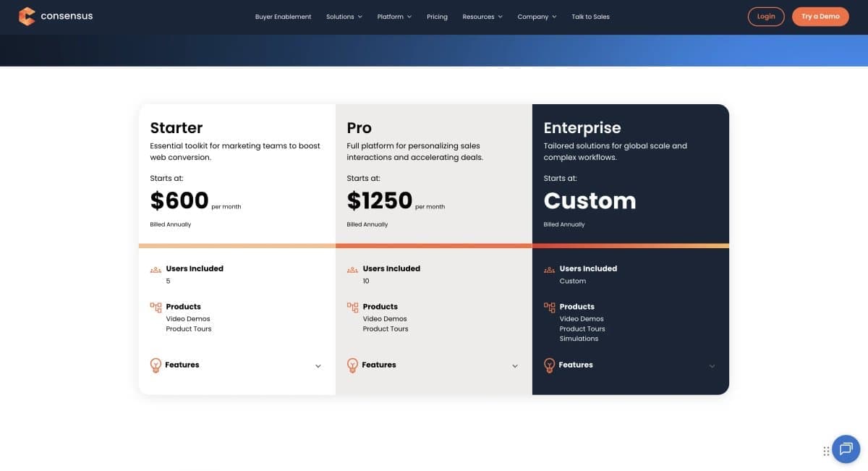This screenshot has width=868, height=471.
Task: Open the Resources dropdown menu
Action: (x=482, y=17)
